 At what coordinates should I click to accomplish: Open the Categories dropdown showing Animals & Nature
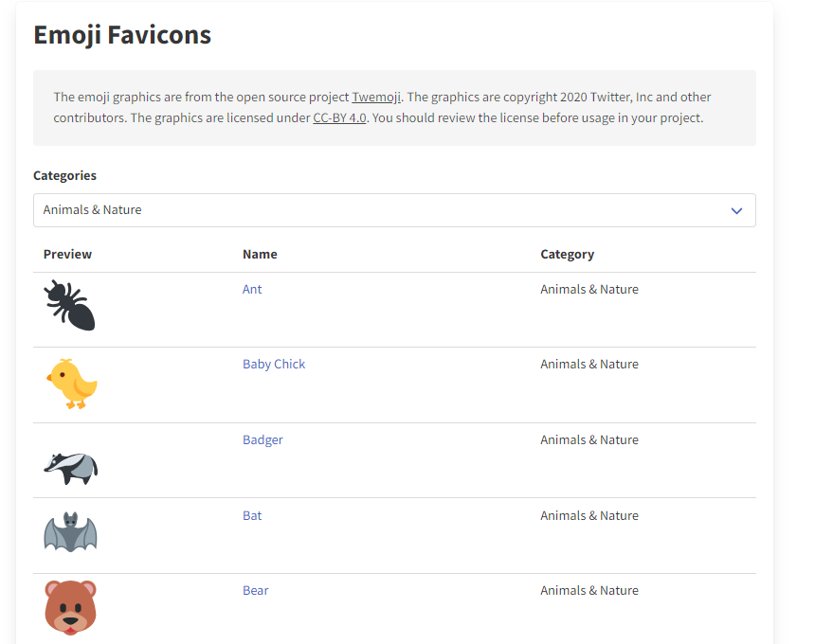point(394,210)
